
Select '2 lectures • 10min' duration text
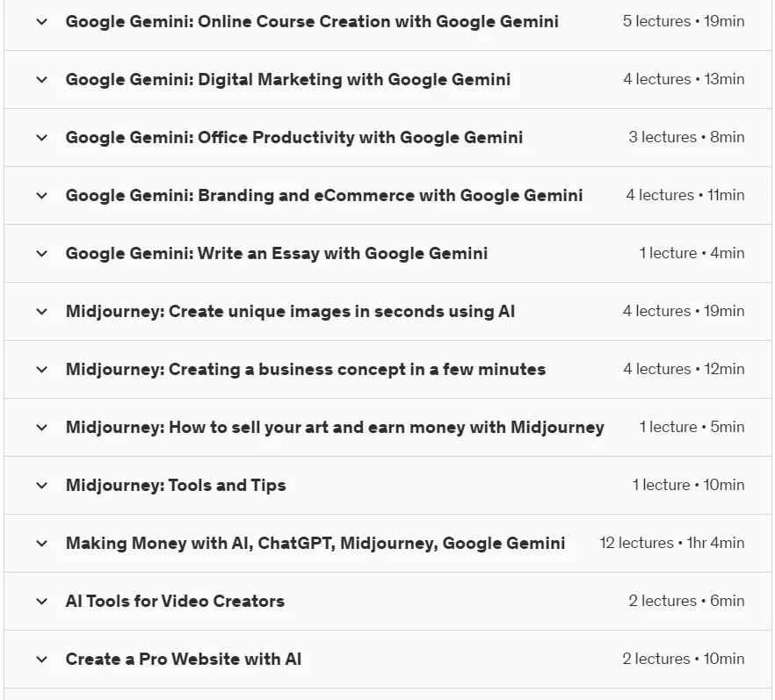tap(684, 659)
